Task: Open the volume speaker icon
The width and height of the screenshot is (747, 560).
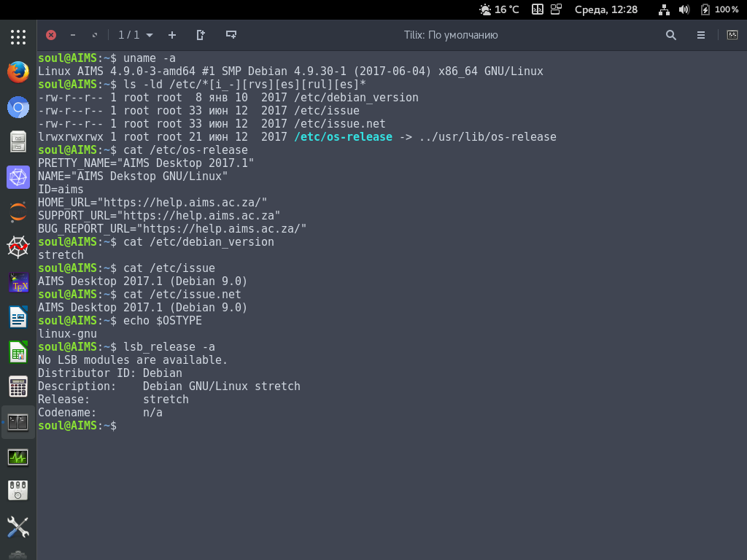Action: pyautogui.click(x=684, y=9)
